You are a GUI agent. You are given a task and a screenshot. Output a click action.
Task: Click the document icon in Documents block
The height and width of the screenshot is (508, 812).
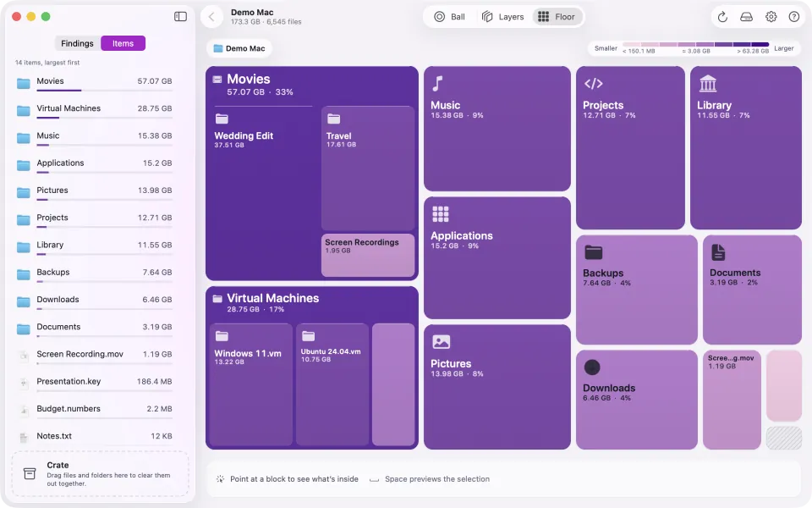pos(718,252)
